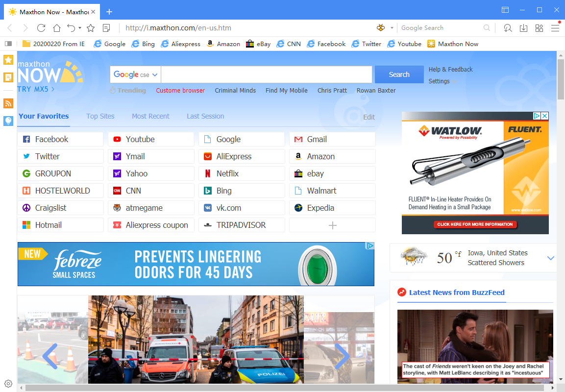Bookmark this page with the star icon
Image resolution: width=565 pixels, height=392 pixels.
91,28
